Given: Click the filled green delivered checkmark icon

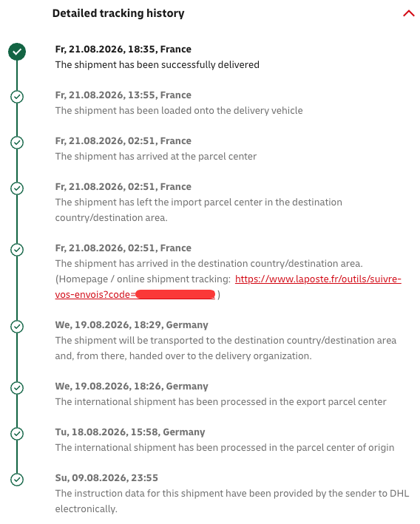Looking at the screenshot, I should click(17, 52).
